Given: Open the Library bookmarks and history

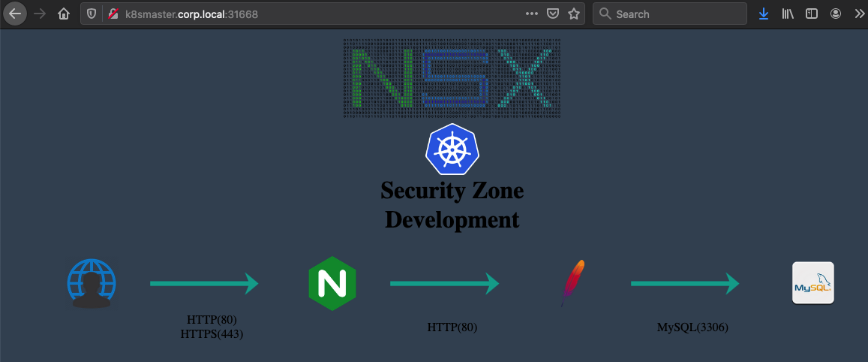Looking at the screenshot, I should 787,14.
